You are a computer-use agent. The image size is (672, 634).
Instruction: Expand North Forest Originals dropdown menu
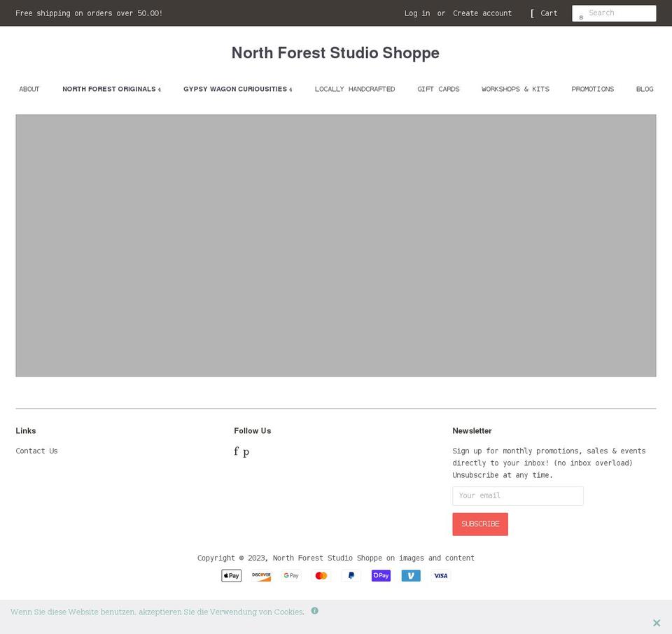111,89
